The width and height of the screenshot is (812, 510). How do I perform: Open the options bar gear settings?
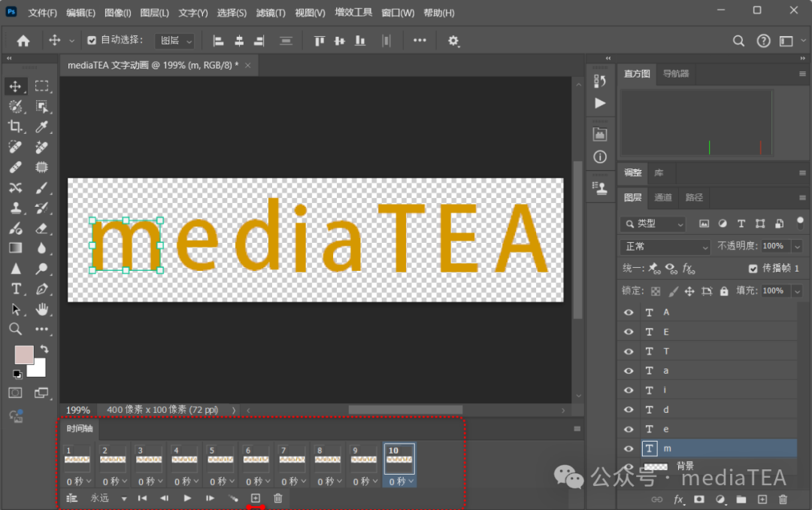point(453,41)
